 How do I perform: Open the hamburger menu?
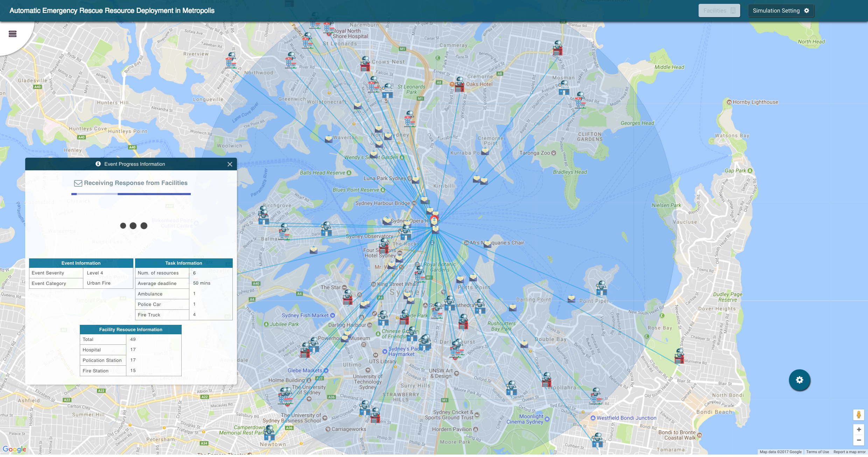click(13, 34)
